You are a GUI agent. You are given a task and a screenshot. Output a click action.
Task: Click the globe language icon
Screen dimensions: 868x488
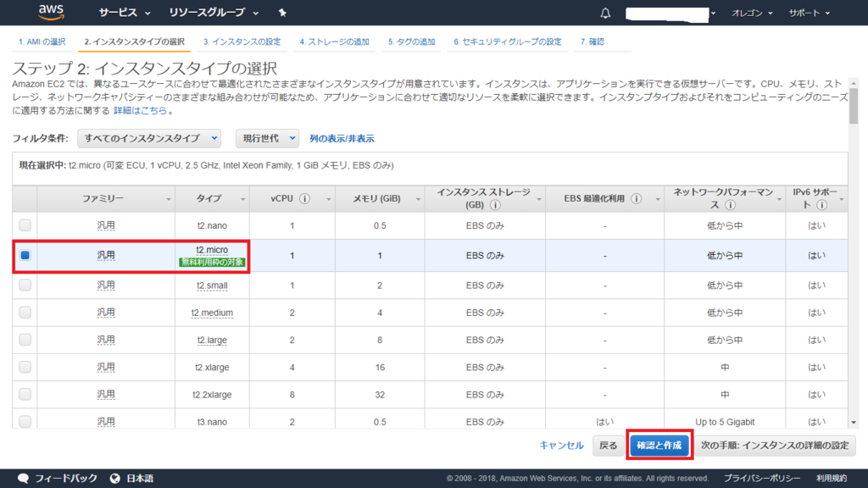pos(114,478)
